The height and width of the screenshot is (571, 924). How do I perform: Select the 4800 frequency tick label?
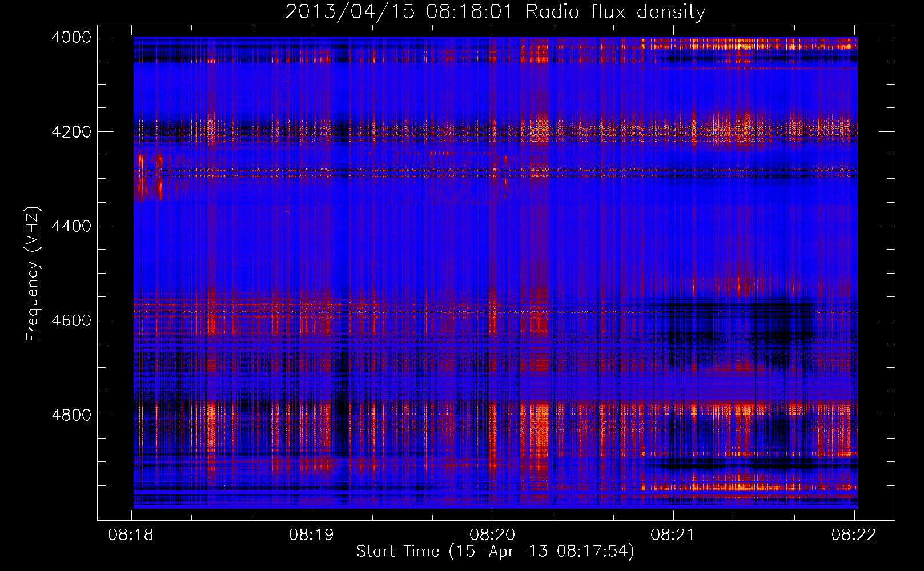click(x=71, y=415)
